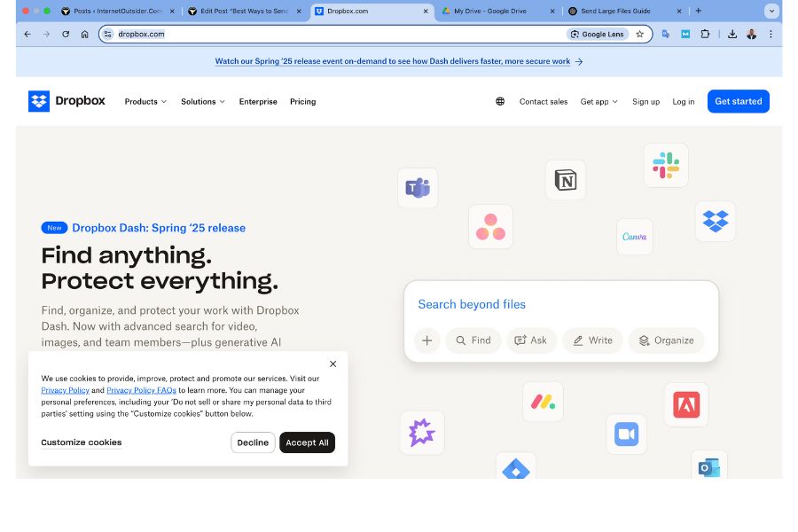Expand the Products dropdown menu
Viewport: 798px width, 532px height.
click(145, 102)
